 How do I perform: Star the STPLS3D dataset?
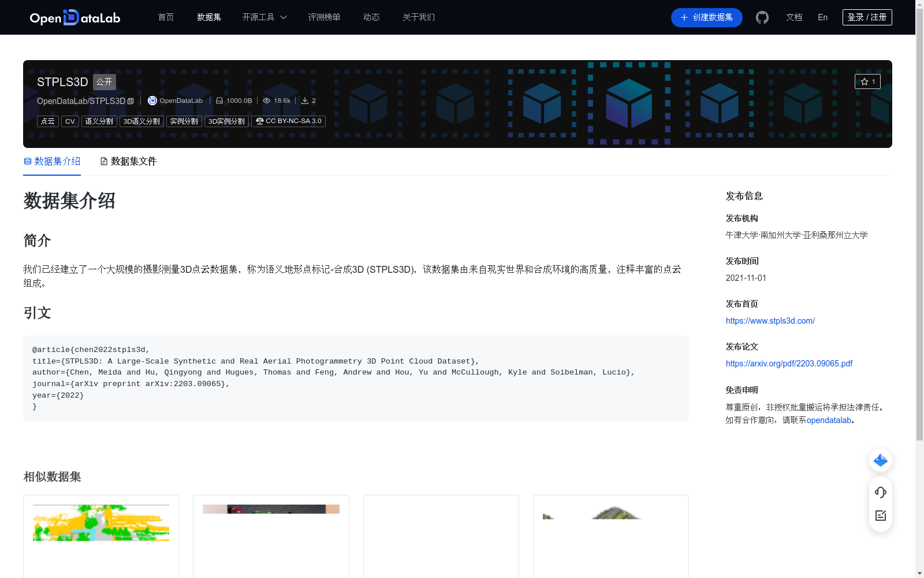(867, 81)
